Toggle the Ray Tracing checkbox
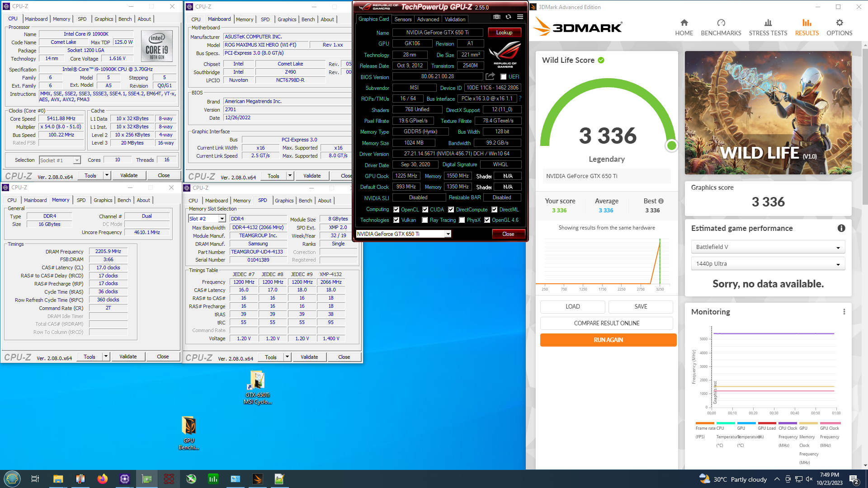Screen dimensions: 868x488 click(x=425, y=220)
